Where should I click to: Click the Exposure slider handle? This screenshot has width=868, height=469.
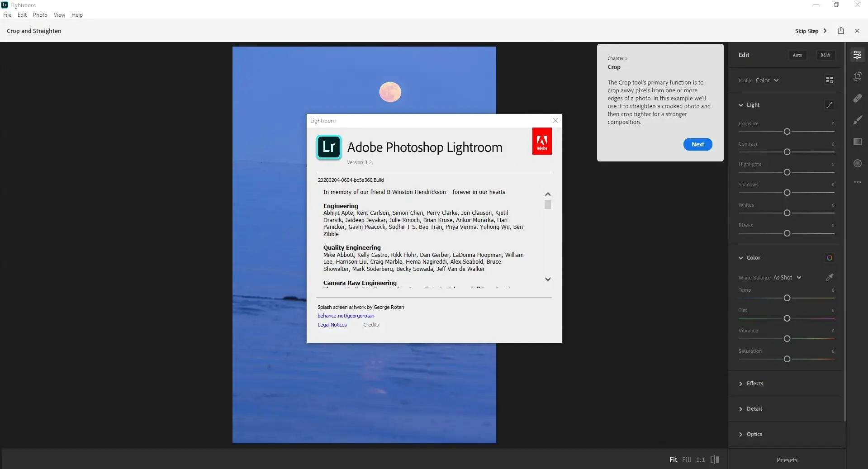(x=787, y=132)
